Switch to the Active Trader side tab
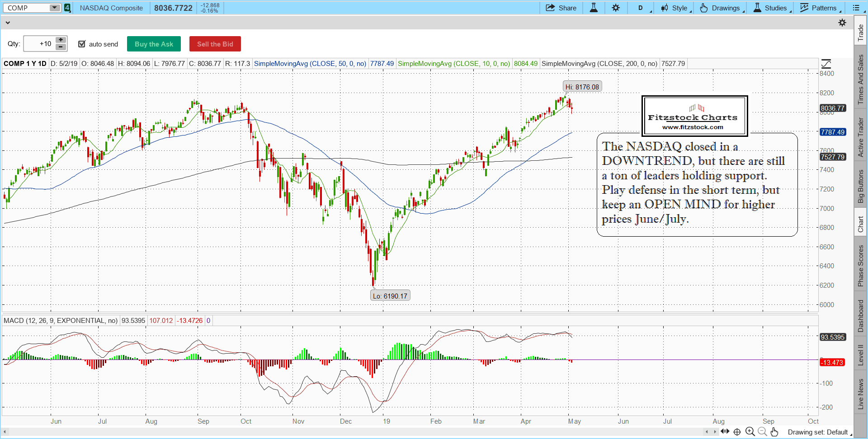Screen dimensions: 868x439 pyautogui.click(x=860, y=137)
